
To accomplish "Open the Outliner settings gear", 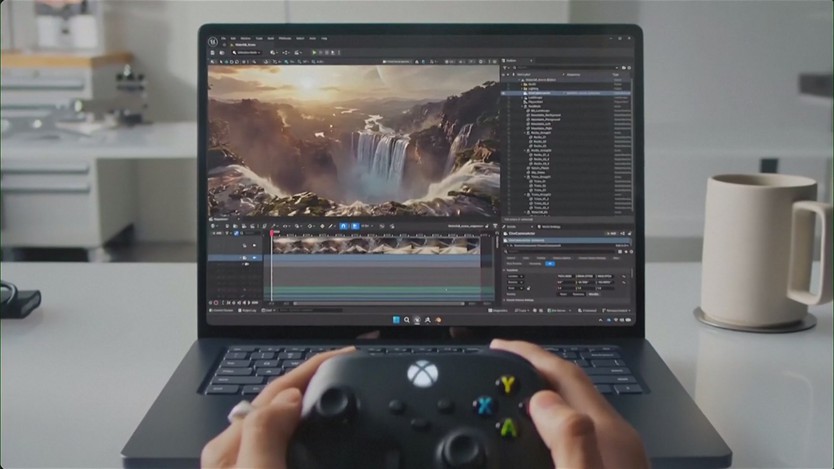I will (x=629, y=68).
